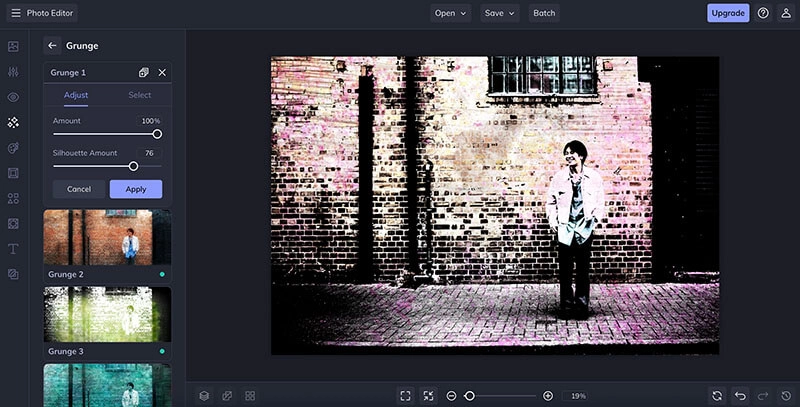Apply the Grunge 1 effect
This screenshot has height=407, width=800.
136,189
